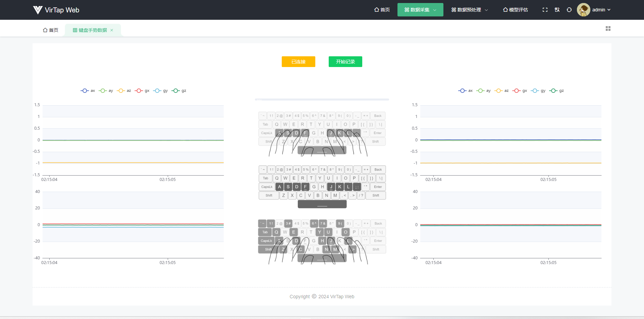Go to 模型评估 in navigation bar
The height and width of the screenshot is (319, 644).
coord(515,10)
